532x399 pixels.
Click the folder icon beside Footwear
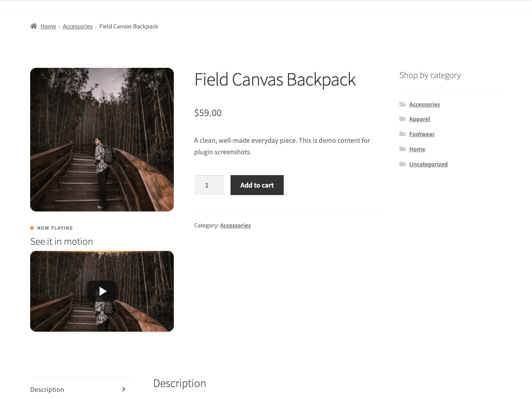pyautogui.click(x=402, y=134)
